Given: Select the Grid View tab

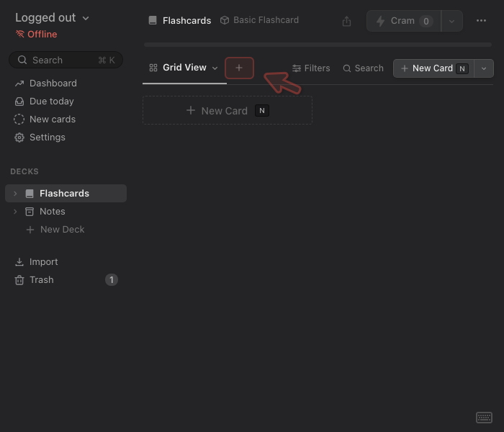Looking at the screenshot, I should (184, 68).
